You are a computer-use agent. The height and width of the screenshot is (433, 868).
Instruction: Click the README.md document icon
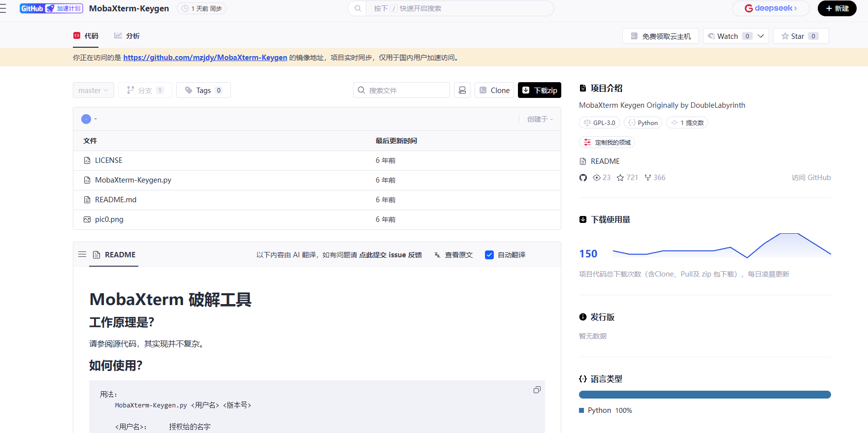87,200
